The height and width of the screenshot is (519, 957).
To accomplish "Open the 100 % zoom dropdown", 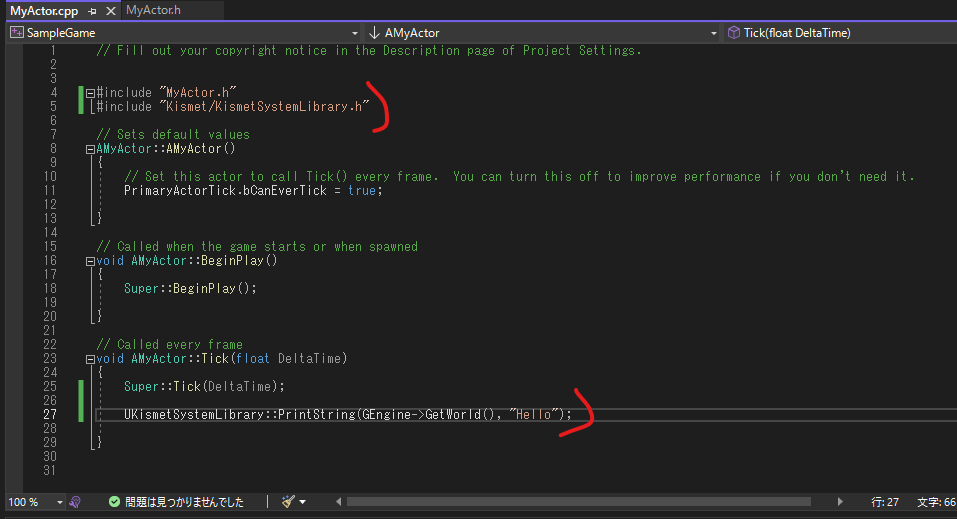I will pos(59,502).
